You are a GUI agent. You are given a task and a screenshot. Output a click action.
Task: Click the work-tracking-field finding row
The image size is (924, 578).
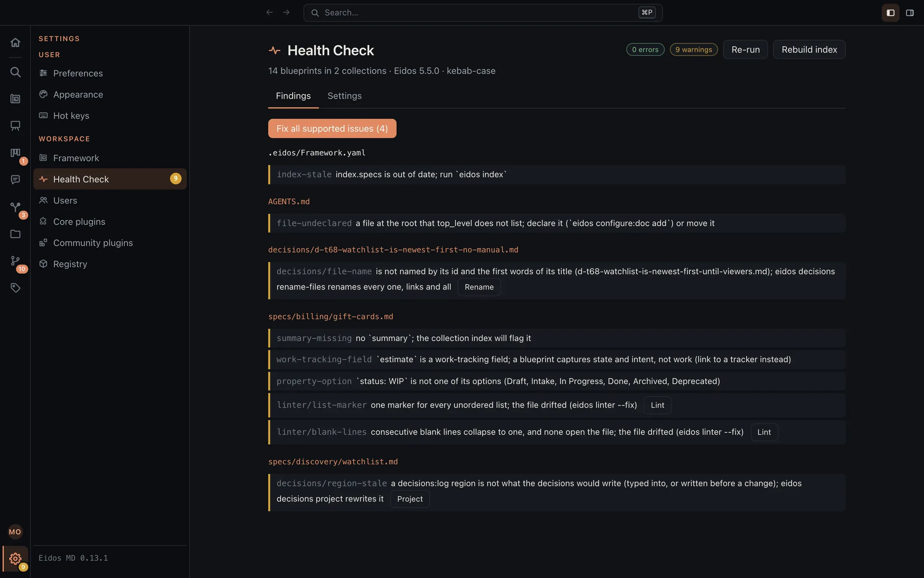pos(557,360)
